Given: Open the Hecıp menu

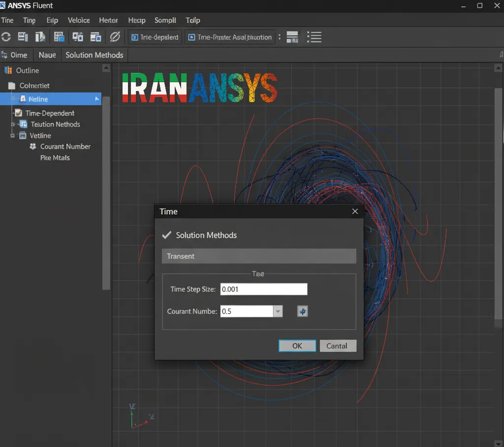Looking at the screenshot, I should (137, 20).
